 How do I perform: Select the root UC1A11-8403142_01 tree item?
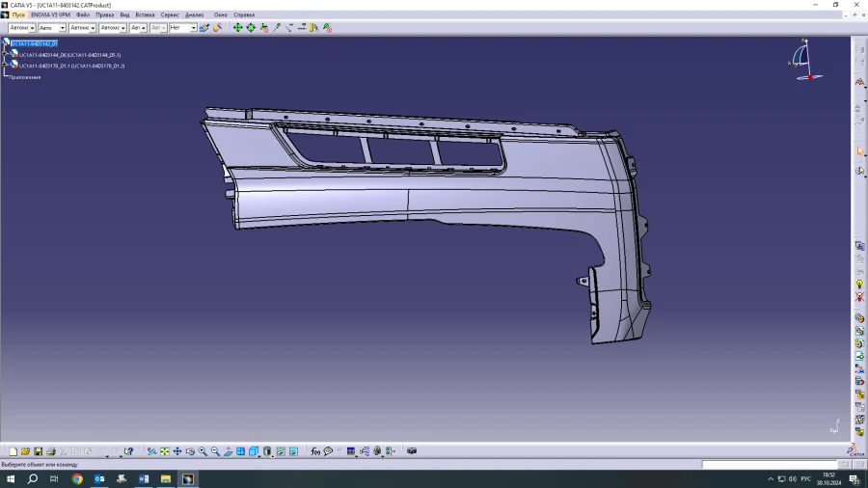(35, 43)
